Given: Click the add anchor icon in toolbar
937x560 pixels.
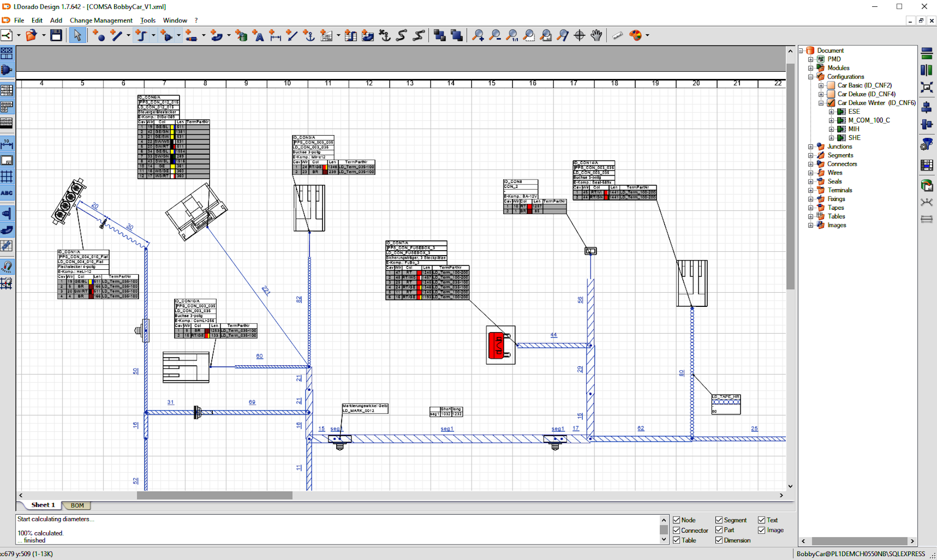Looking at the screenshot, I should coord(309,36).
